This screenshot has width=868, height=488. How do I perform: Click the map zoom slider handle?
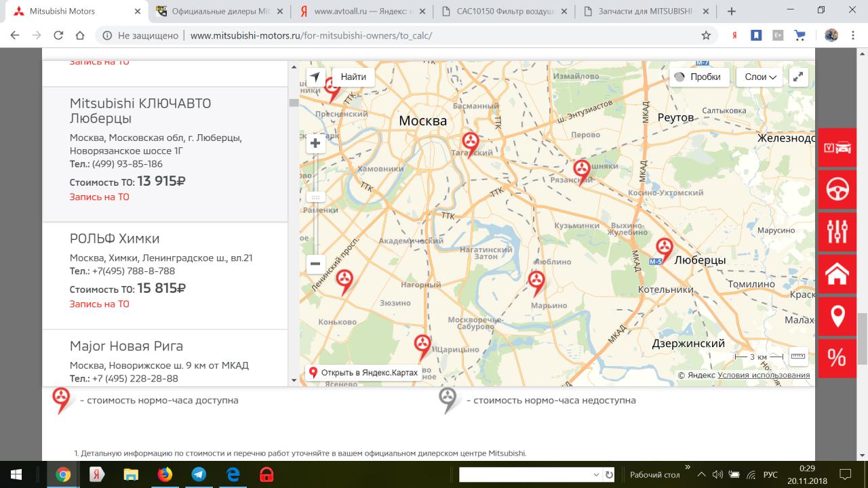coord(315,197)
